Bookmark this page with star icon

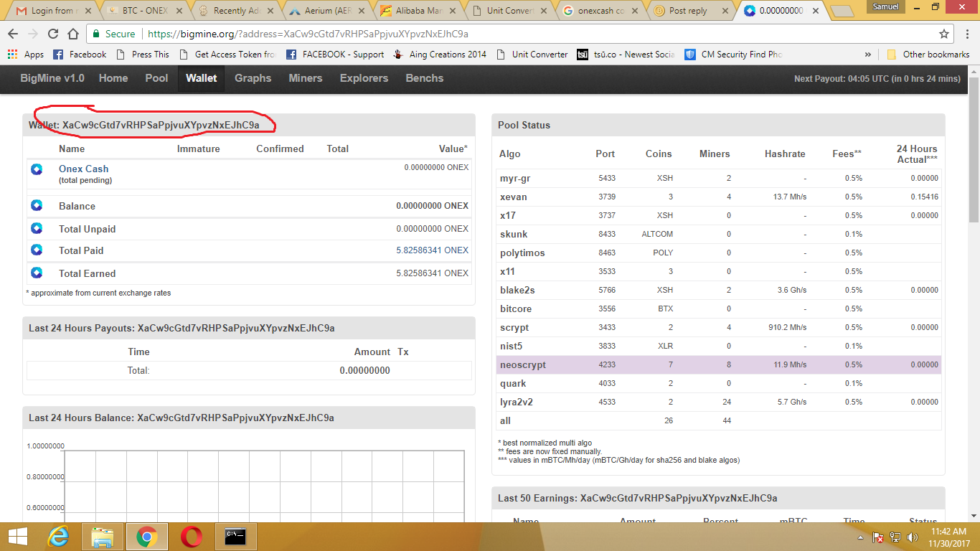(944, 34)
